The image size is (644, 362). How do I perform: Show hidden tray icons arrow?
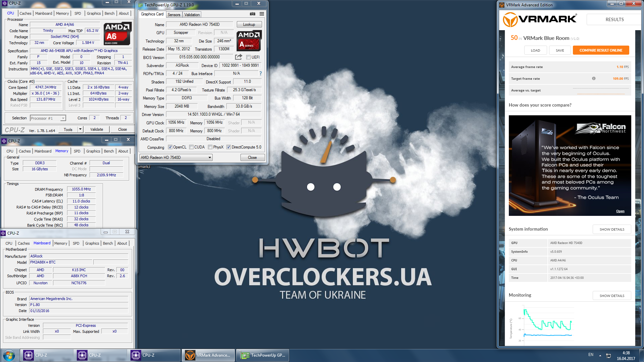point(600,356)
